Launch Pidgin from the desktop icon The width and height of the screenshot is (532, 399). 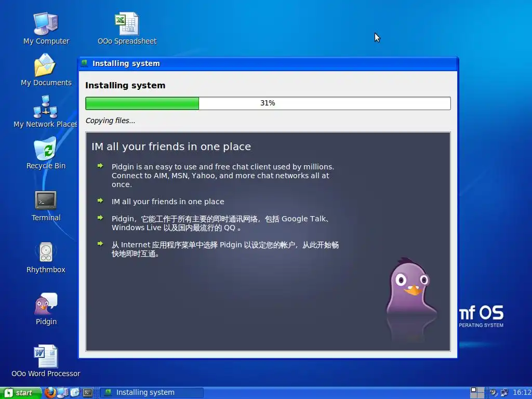coord(46,310)
